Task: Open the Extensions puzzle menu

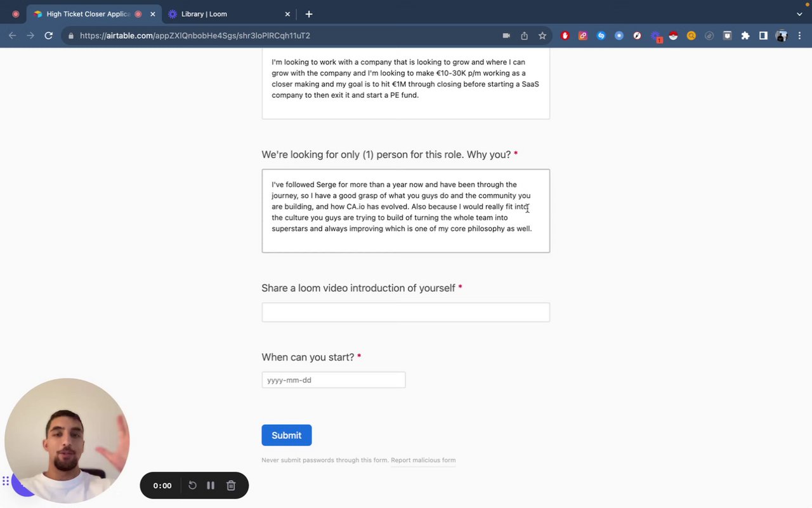Action: click(x=745, y=36)
